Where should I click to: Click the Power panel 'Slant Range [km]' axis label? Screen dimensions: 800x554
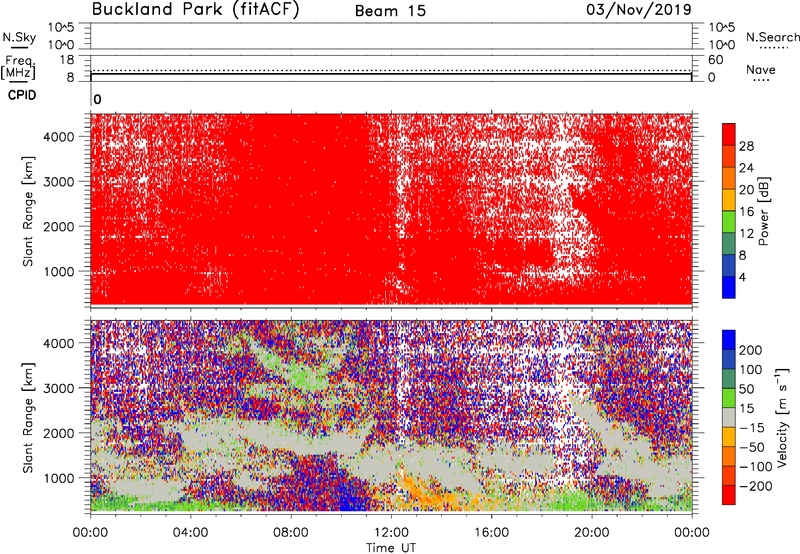click(x=28, y=211)
